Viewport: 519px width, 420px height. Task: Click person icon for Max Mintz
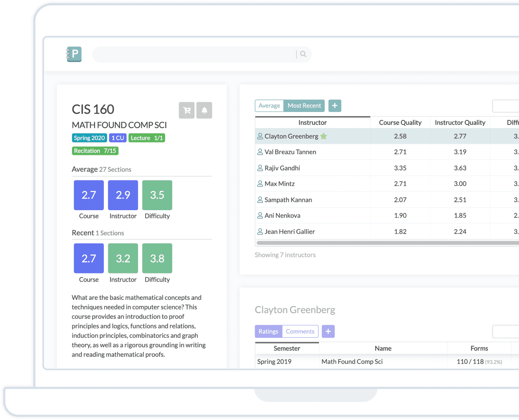260,184
